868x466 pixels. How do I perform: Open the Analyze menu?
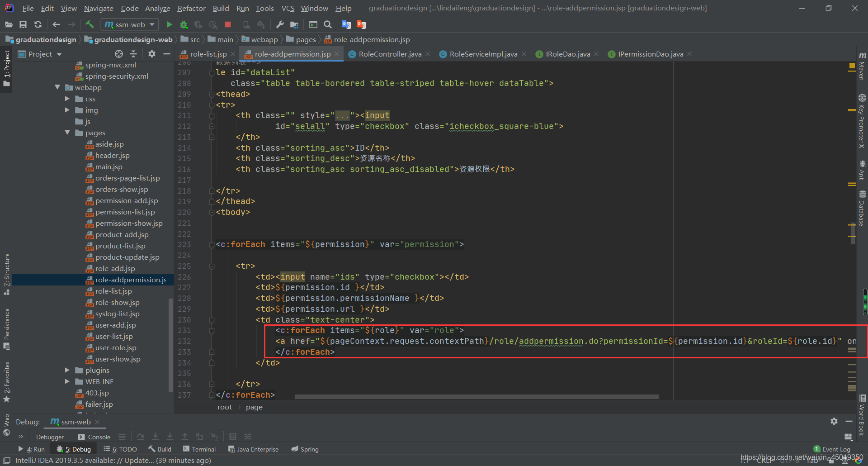point(157,8)
